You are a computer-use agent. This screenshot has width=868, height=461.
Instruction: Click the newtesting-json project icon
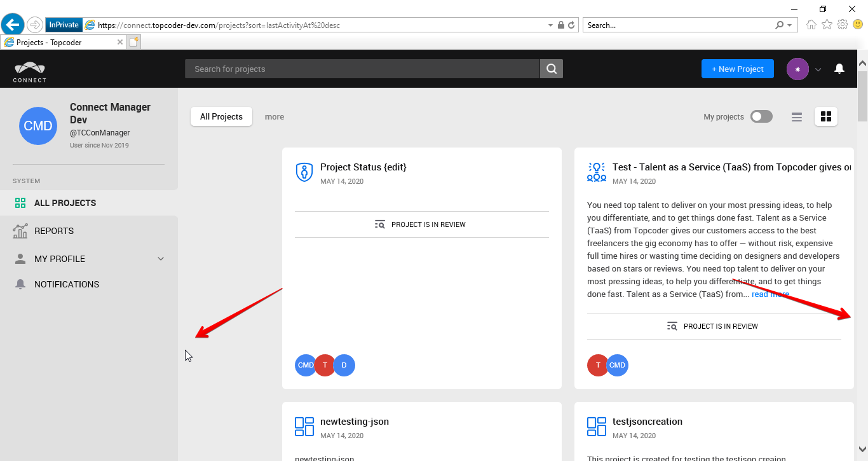point(304,427)
